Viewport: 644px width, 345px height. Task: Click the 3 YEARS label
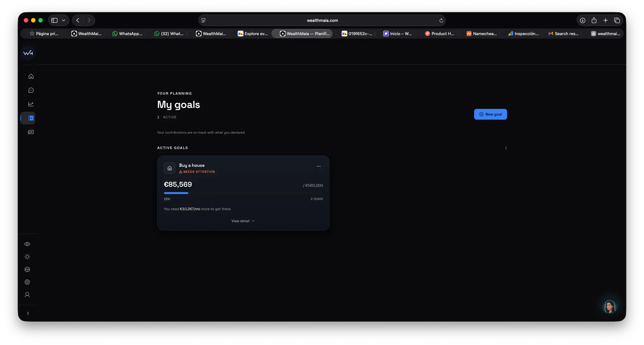point(317,199)
